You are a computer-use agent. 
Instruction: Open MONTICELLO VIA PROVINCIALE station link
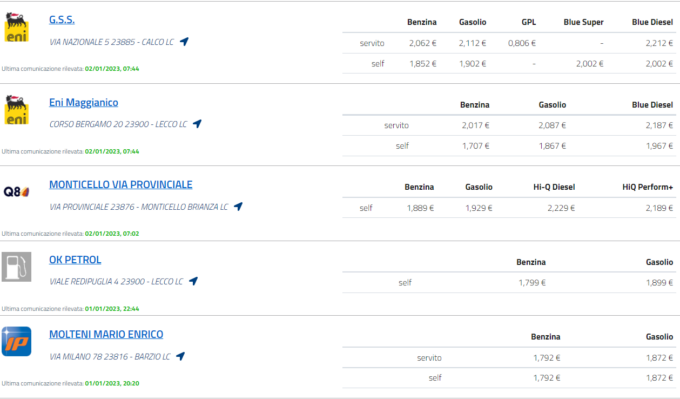point(121,184)
